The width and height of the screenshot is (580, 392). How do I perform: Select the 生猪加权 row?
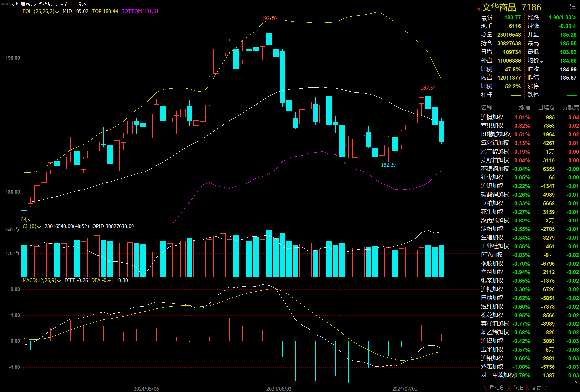point(530,238)
